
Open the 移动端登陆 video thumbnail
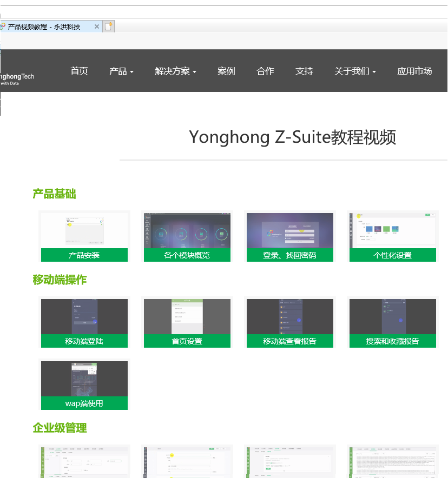pyautogui.click(x=84, y=316)
